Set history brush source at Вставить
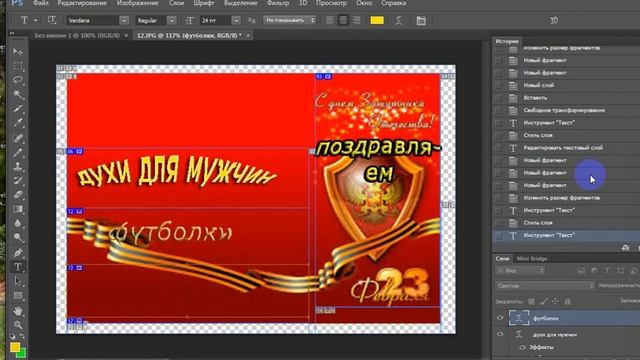Viewport: 640px width, 360px height. pyautogui.click(x=498, y=98)
